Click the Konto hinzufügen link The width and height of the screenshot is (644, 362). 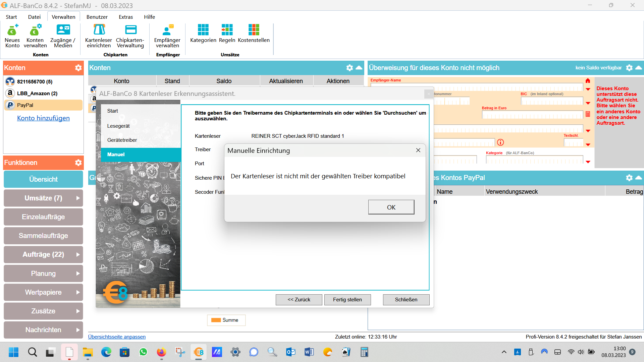click(43, 118)
